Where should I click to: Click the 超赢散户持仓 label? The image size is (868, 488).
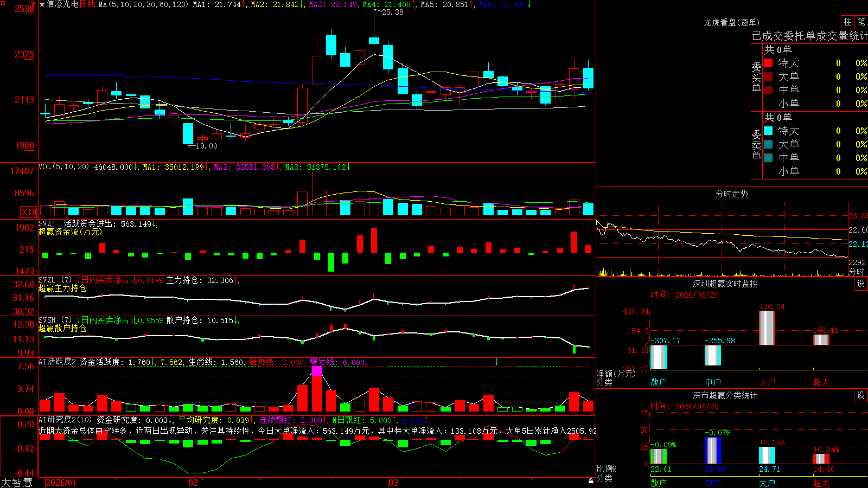(x=62, y=329)
